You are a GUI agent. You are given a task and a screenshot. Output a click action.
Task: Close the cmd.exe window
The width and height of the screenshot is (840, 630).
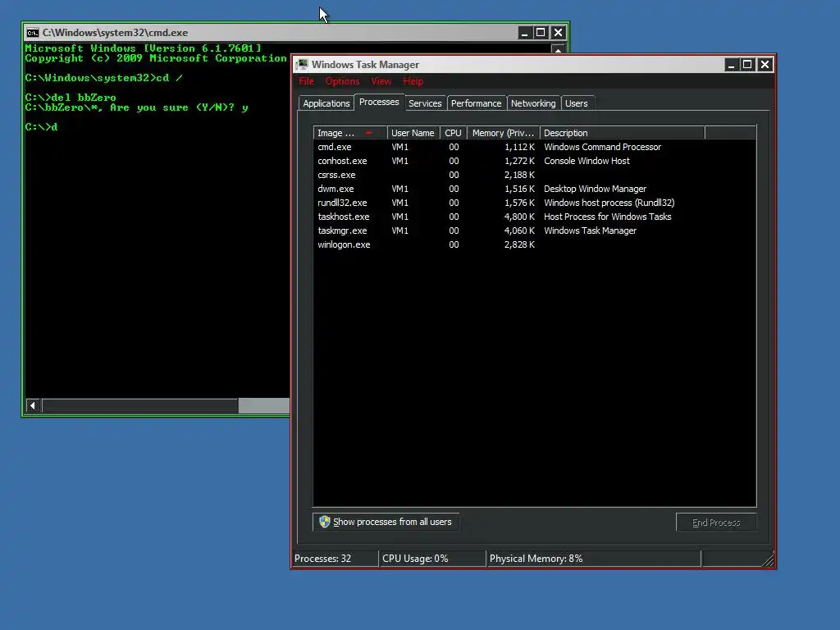coord(558,33)
